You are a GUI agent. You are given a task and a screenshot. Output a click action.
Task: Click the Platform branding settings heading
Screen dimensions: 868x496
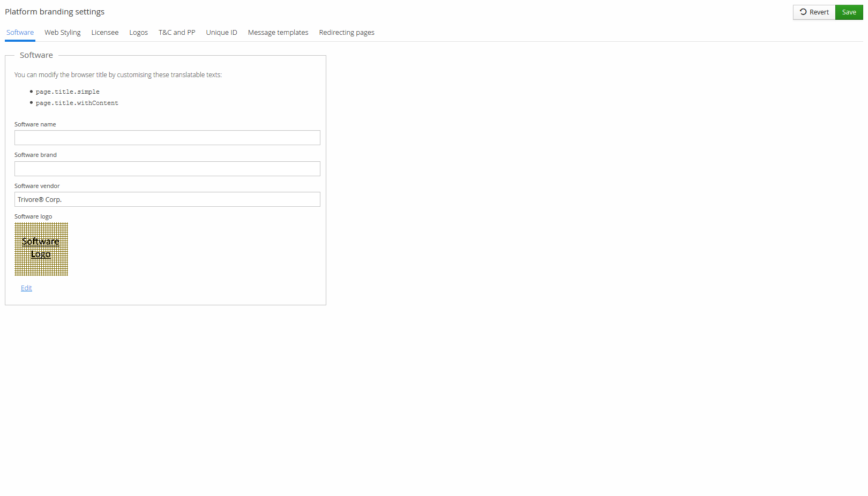(x=55, y=12)
